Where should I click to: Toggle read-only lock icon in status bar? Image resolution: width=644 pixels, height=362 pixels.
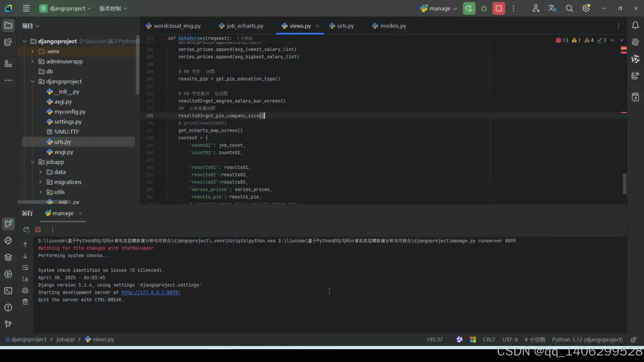[633, 340]
